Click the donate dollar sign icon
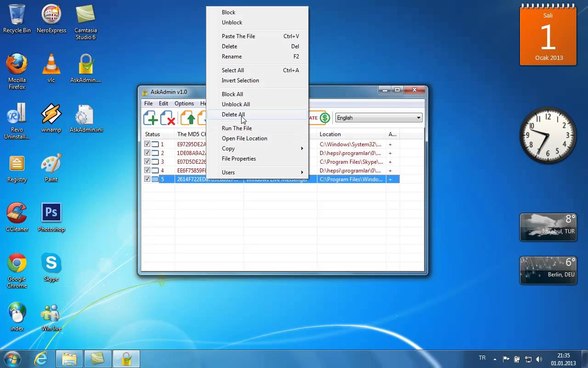The width and height of the screenshot is (588, 368). pos(325,118)
